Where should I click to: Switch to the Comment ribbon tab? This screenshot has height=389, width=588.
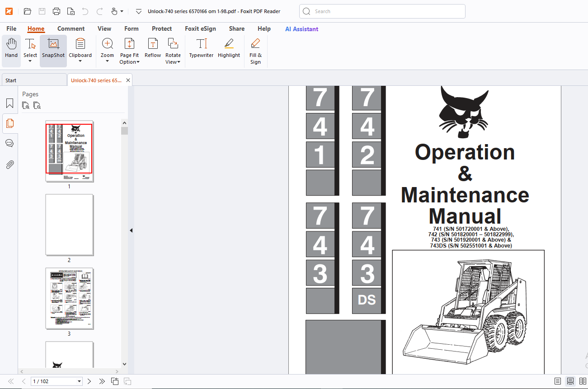coord(71,29)
